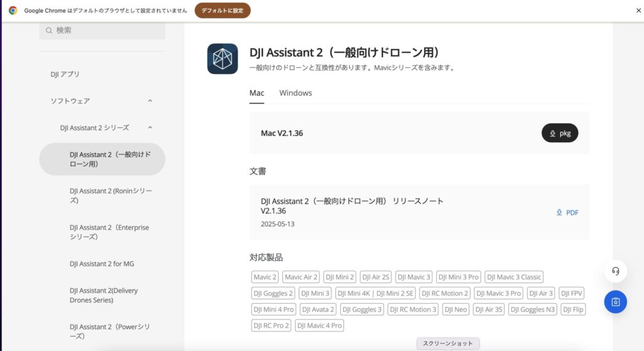The image size is (644, 351).
Task: Click the Mac V2.1.36 version label
Action: point(282,133)
